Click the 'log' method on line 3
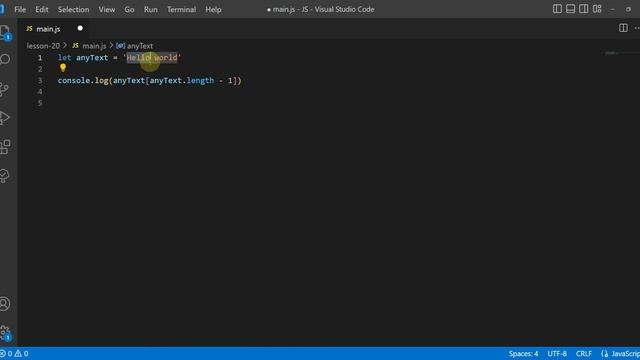 [101, 80]
